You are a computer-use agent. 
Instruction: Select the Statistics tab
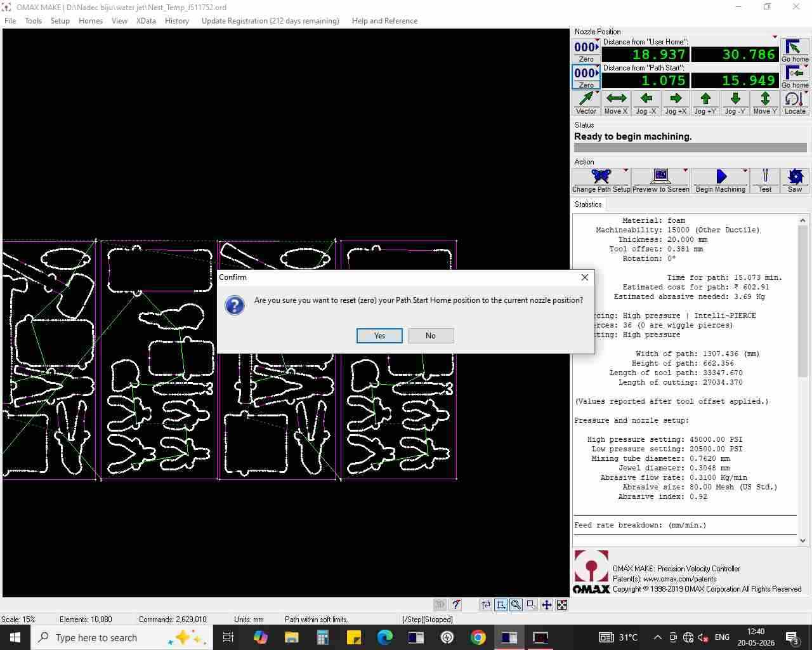point(588,204)
